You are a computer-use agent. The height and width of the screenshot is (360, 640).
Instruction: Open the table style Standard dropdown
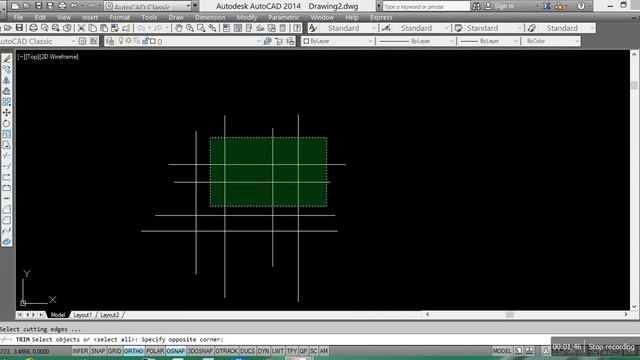click(x=494, y=28)
